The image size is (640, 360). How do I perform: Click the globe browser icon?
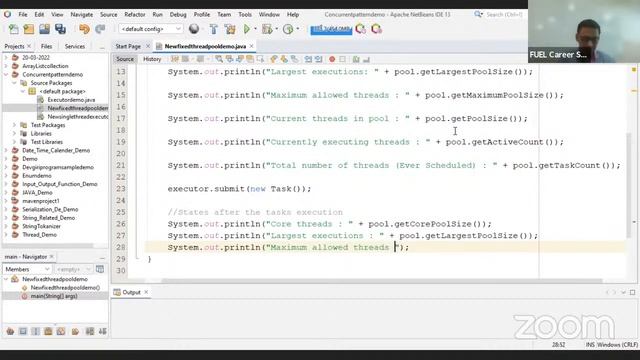pyautogui.click(x=194, y=29)
